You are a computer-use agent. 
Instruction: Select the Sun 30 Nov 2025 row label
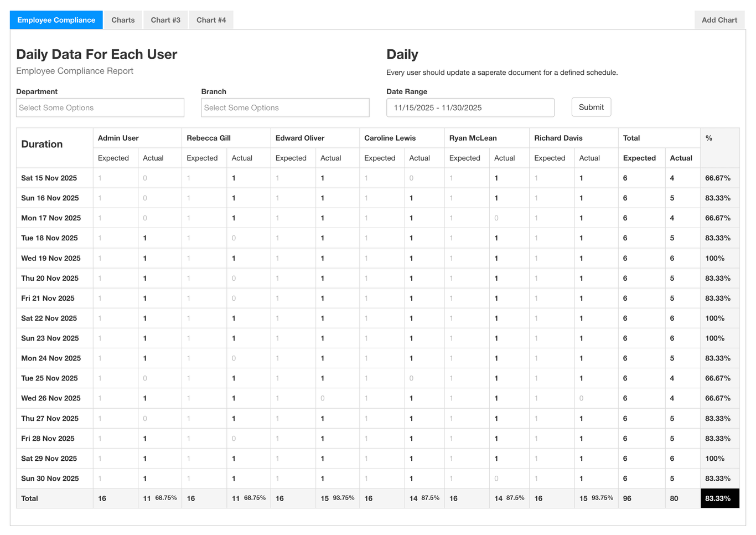50,479
